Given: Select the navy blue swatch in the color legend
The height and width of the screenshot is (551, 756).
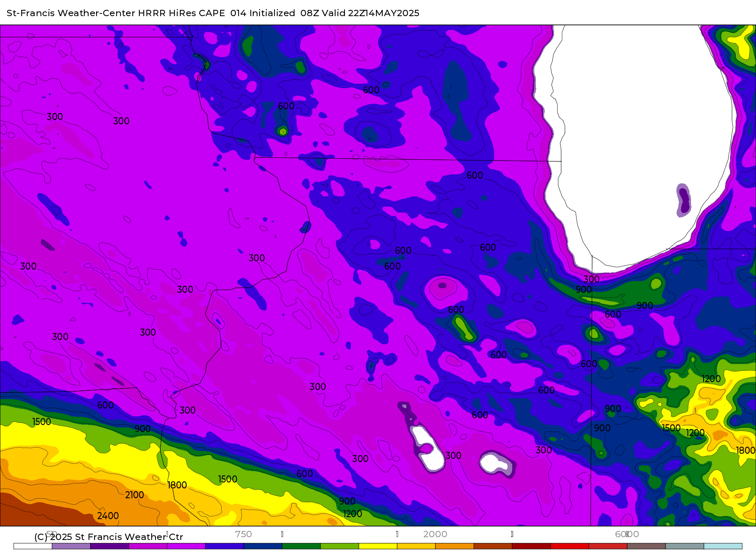Looking at the screenshot, I should [x=263, y=546].
